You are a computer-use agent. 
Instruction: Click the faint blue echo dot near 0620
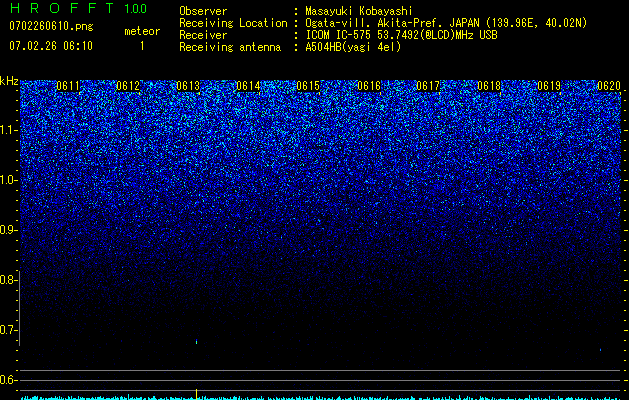(x=601, y=350)
